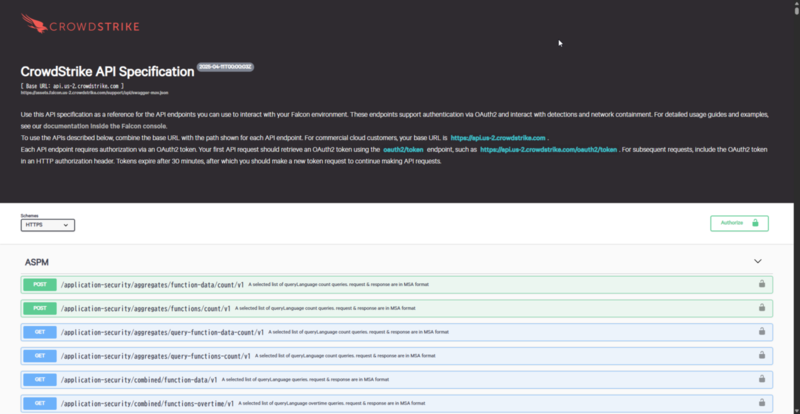The width and height of the screenshot is (800, 414).
Task: Open the Schemes HTTPS dropdown
Action: pos(48,225)
